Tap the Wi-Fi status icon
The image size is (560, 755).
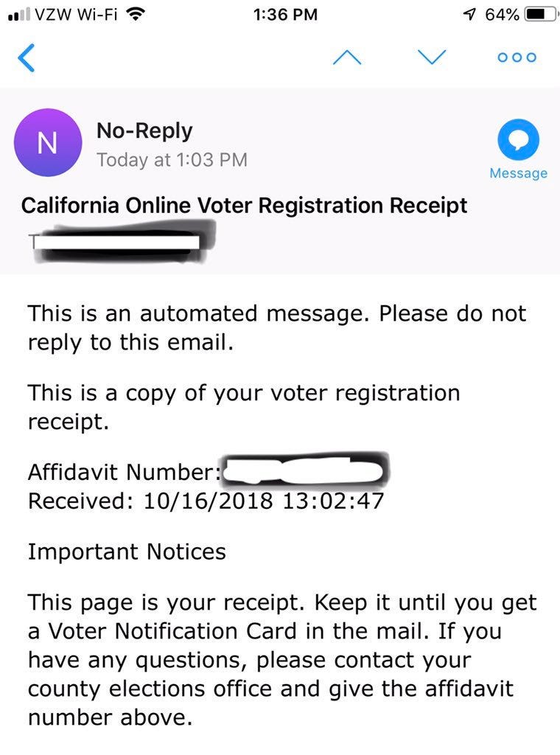click(136, 15)
